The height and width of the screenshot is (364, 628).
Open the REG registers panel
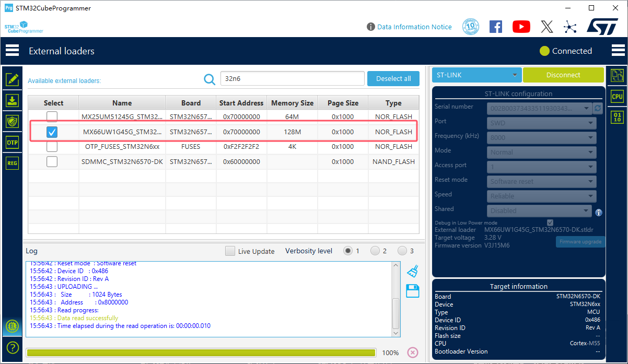click(12, 163)
